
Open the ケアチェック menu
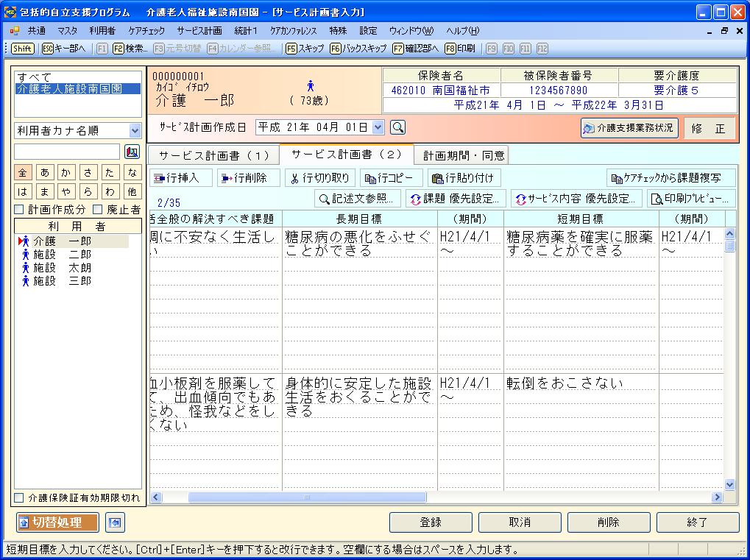click(146, 31)
